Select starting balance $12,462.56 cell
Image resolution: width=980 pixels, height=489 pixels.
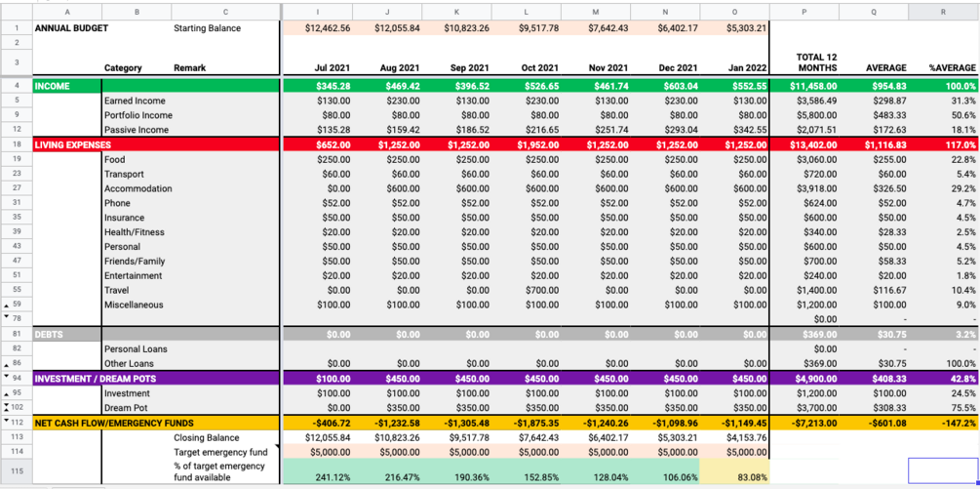[x=318, y=28]
